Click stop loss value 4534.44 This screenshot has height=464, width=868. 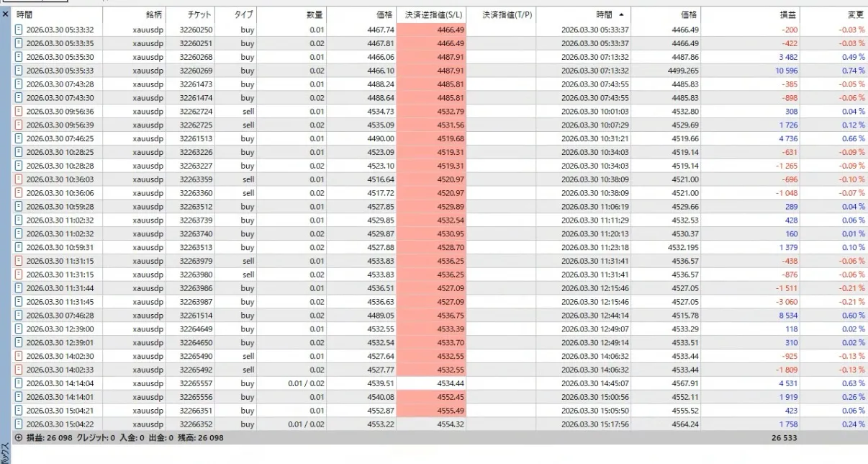click(x=451, y=383)
